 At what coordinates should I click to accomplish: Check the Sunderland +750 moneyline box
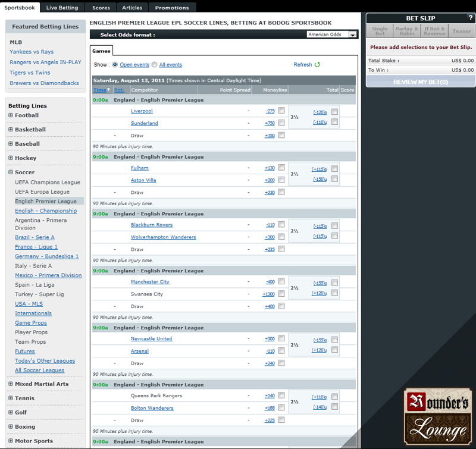(281, 123)
